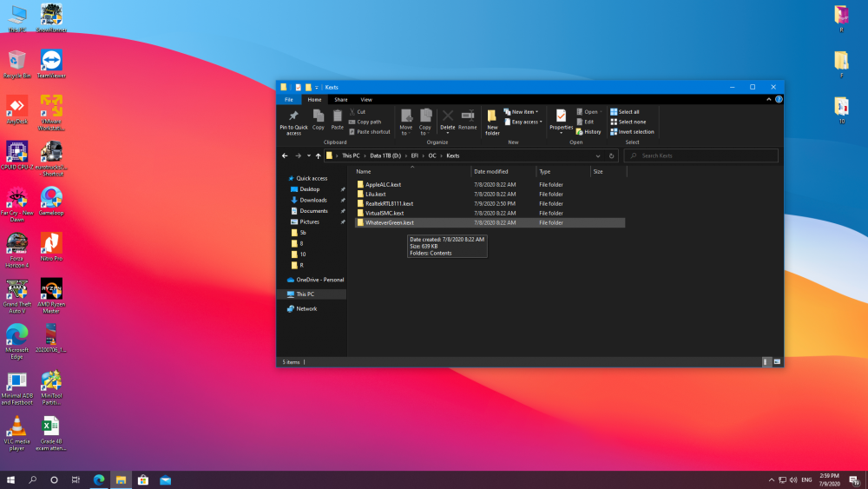Switch to large icons view in the status bar
868x489 pixels.
pos(777,362)
